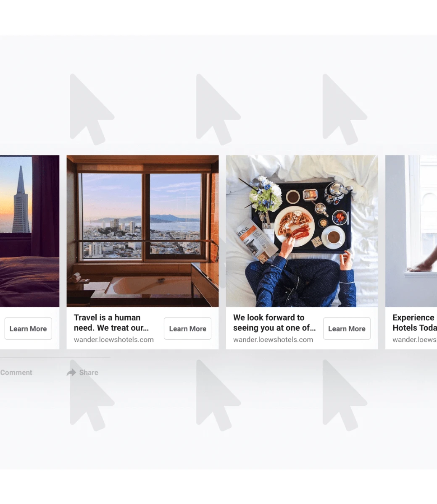Image resolution: width=437 pixels, height=504 pixels.
Task: Click the Share label text
Action: point(89,373)
